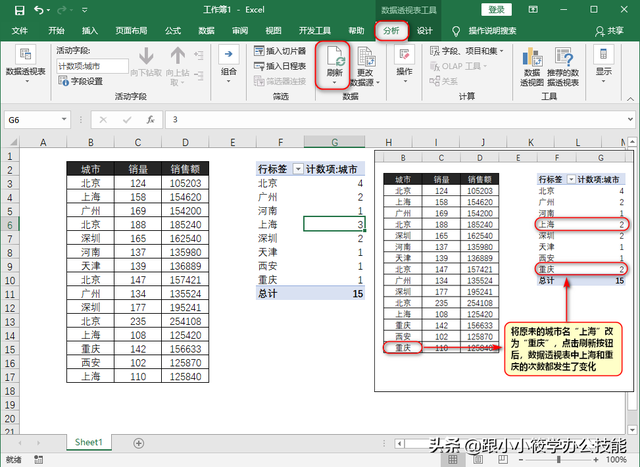Switch to the 开发工具 tab
Screen dimensions: 640x467
click(315, 31)
